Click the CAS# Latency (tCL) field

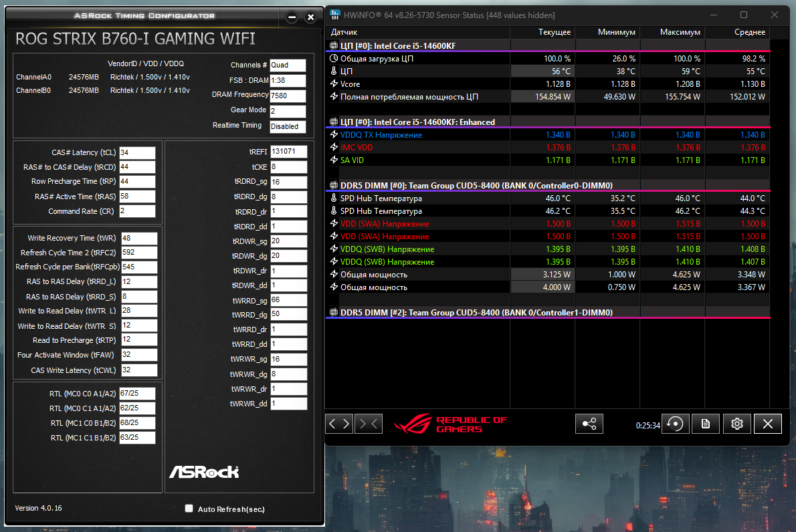click(x=137, y=152)
